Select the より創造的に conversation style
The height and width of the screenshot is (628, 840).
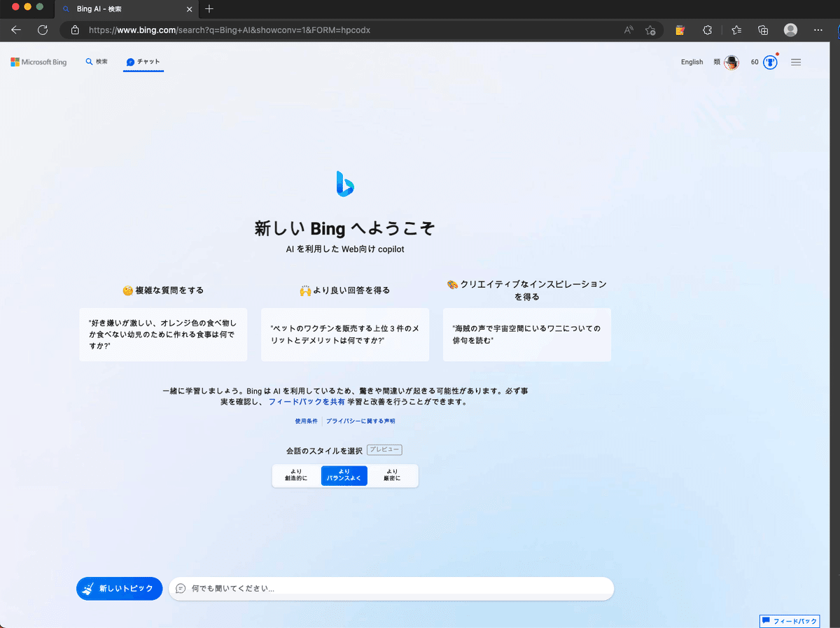[x=296, y=475]
